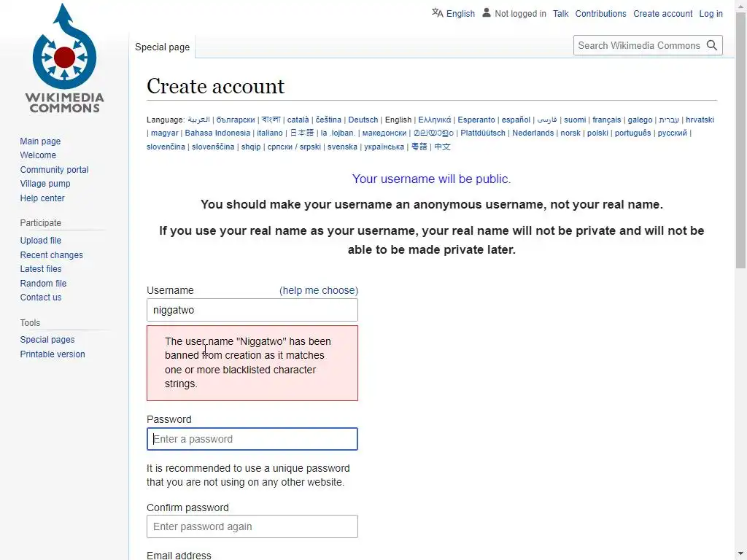
Task: Switch language to suomi
Action: click(575, 120)
